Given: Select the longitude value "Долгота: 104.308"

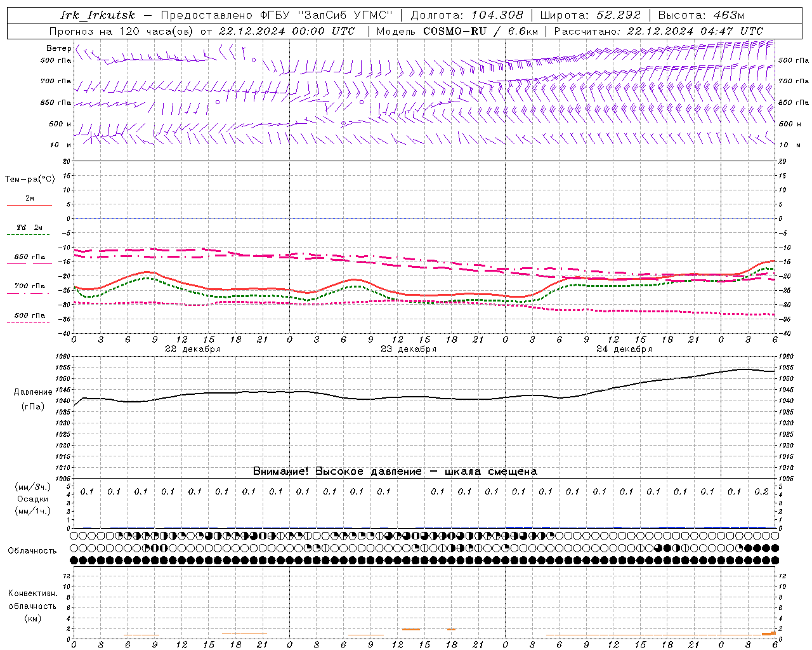Looking at the screenshot, I should [467, 15].
